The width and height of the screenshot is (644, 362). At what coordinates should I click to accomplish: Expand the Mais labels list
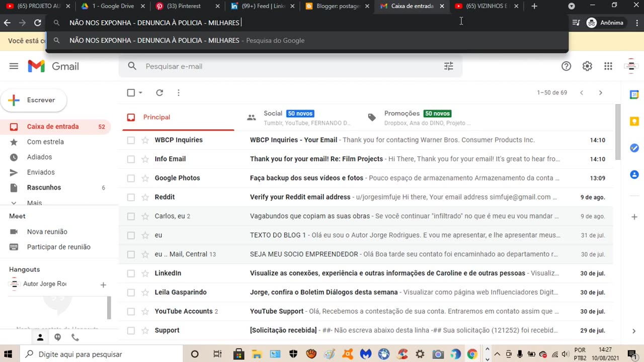pyautogui.click(x=34, y=203)
